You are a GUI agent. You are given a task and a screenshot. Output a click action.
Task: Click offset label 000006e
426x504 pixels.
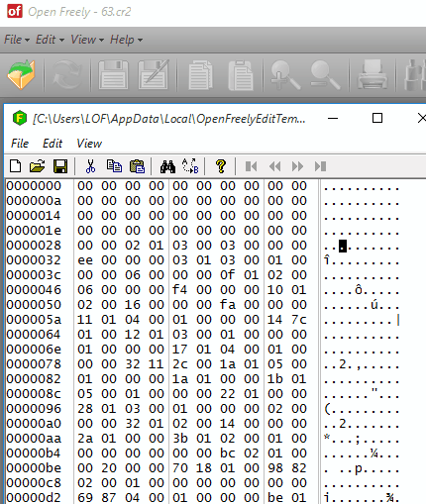(34, 350)
